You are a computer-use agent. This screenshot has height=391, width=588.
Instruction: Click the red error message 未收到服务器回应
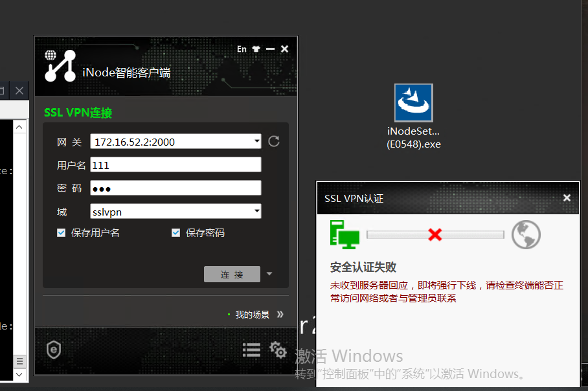pyautogui.click(x=447, y=292)
